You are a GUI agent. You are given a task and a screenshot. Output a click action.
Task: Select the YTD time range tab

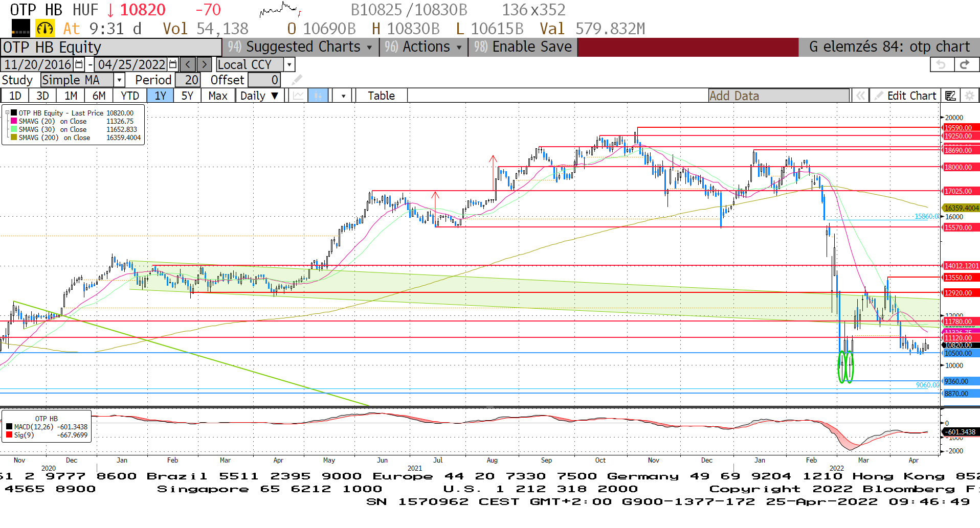[x=130, y=96]
